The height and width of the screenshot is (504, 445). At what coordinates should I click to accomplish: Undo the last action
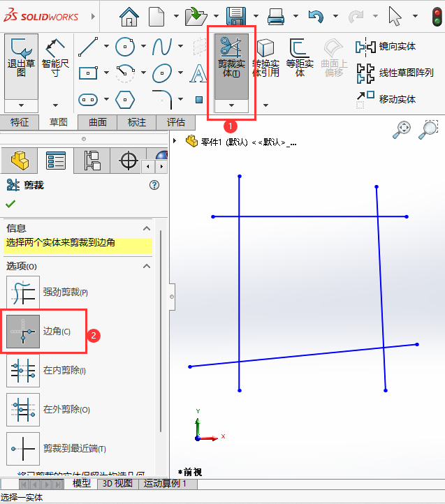click(x=316, y=16)
